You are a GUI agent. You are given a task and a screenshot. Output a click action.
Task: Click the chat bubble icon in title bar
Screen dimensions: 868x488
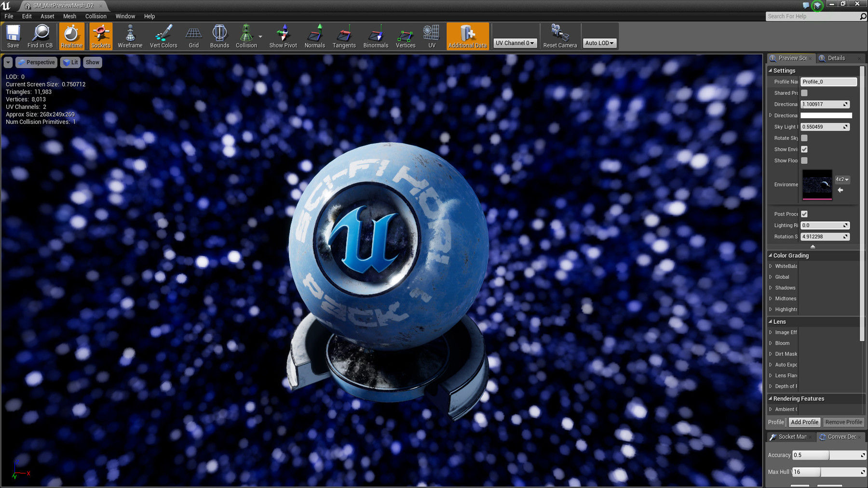coord(806,5)
